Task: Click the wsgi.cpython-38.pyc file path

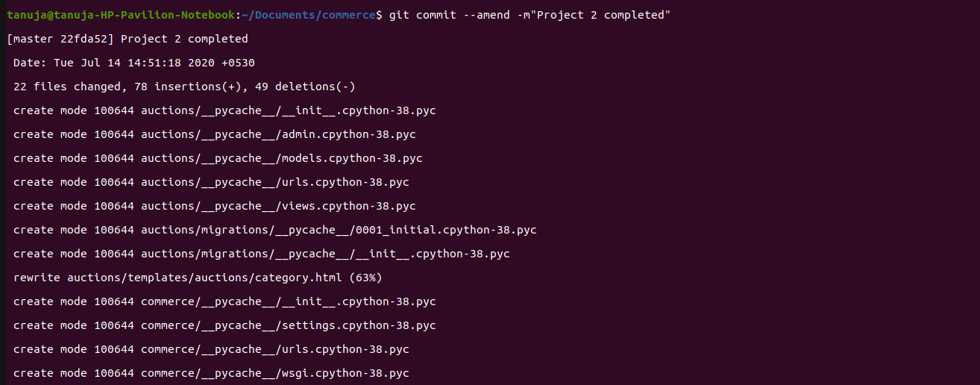Action: 274,373
